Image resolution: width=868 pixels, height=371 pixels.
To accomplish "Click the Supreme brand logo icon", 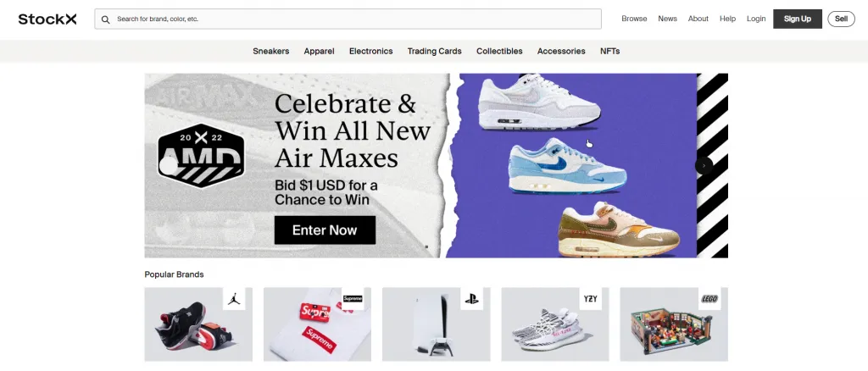I will click(x=353, y=299).
